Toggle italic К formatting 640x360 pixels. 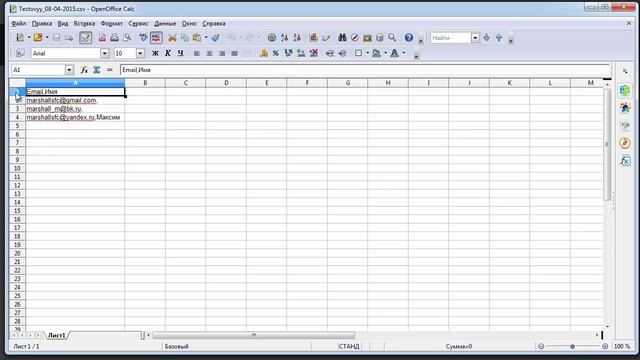coord(168,53)
